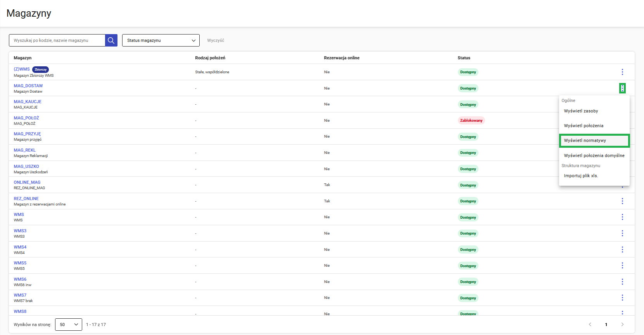Click page number 1 in pagination
The height and width of the screenshot is (335, 644).
(x=606, y=325)
